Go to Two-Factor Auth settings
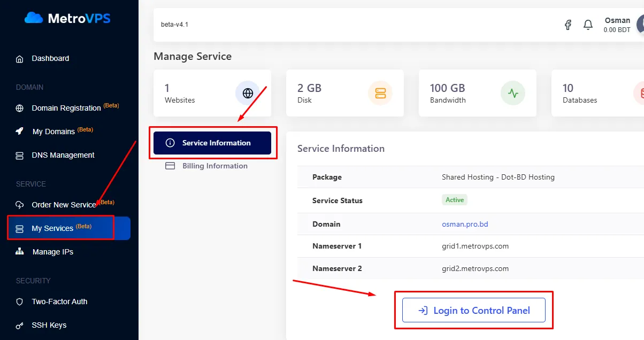 (x=59, y=302)
